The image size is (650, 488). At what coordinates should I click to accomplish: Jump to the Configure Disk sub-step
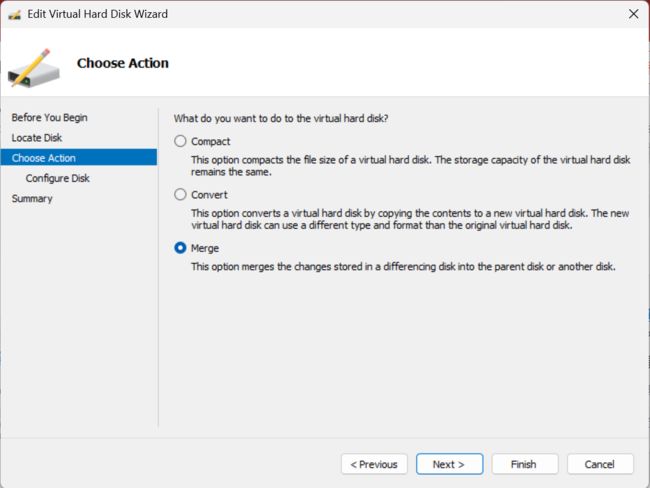pos(58,178)
